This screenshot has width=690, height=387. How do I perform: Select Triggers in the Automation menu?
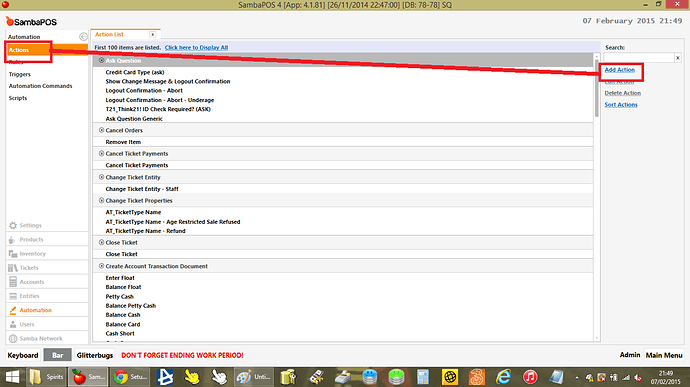click(20, 74)
